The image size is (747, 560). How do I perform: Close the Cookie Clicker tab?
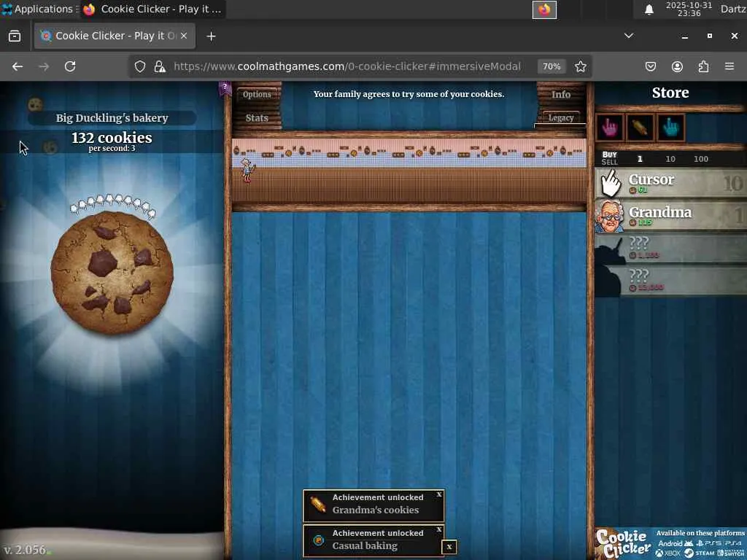point(184,36)
